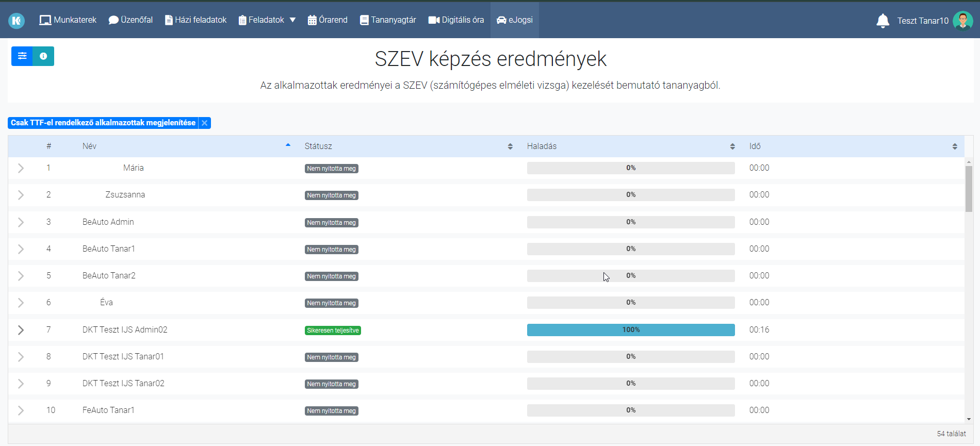The image size is (980, 446).
Task: Click DKT Teszt IJS Tanar02 name
Action: coord(123,383)
